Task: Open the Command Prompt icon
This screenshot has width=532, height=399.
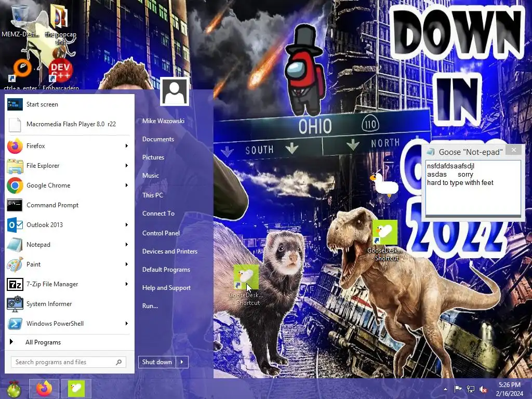Action: [15, 205]
